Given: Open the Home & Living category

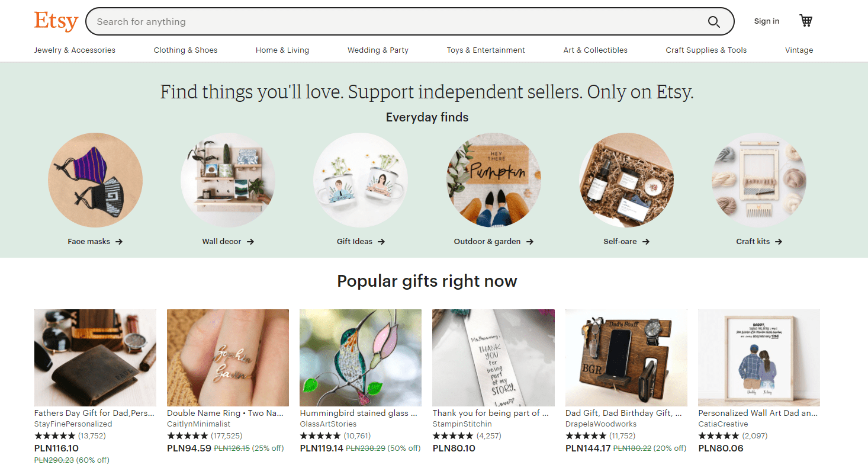Looking at the screenshot, I should [x=282, y=50].
